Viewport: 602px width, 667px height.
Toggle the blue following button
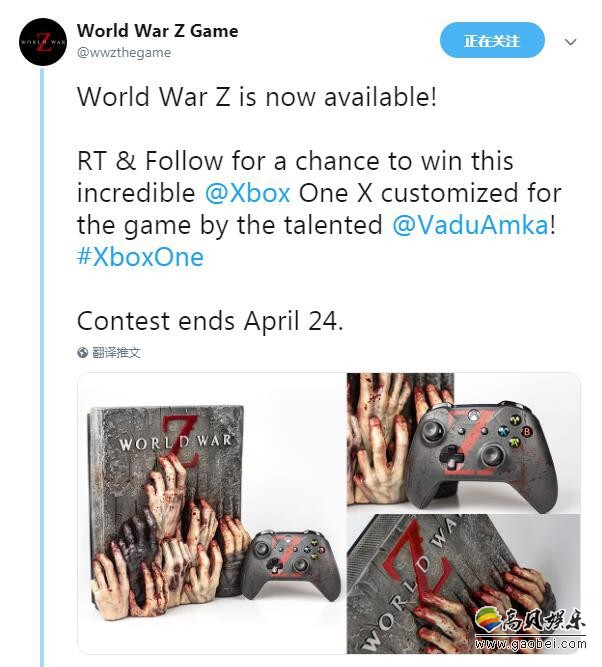[492, 41]
